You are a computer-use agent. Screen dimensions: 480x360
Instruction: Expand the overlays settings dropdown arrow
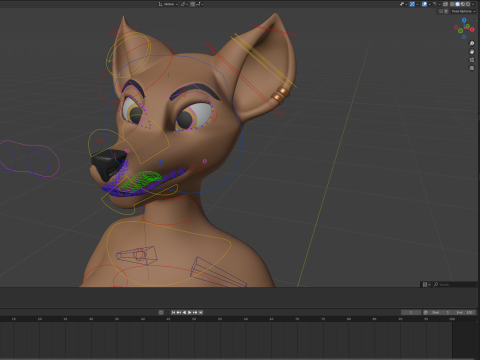(430, 4)
